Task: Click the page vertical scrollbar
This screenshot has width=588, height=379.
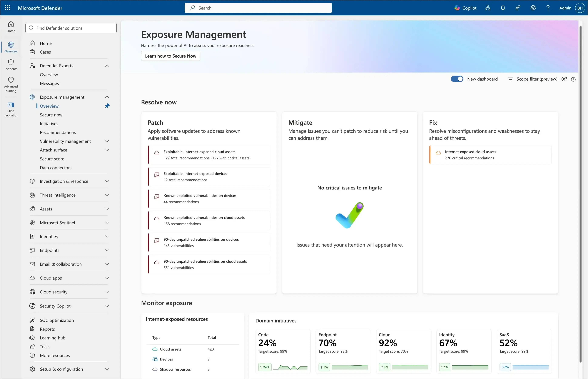Action: tap(580, 194)
